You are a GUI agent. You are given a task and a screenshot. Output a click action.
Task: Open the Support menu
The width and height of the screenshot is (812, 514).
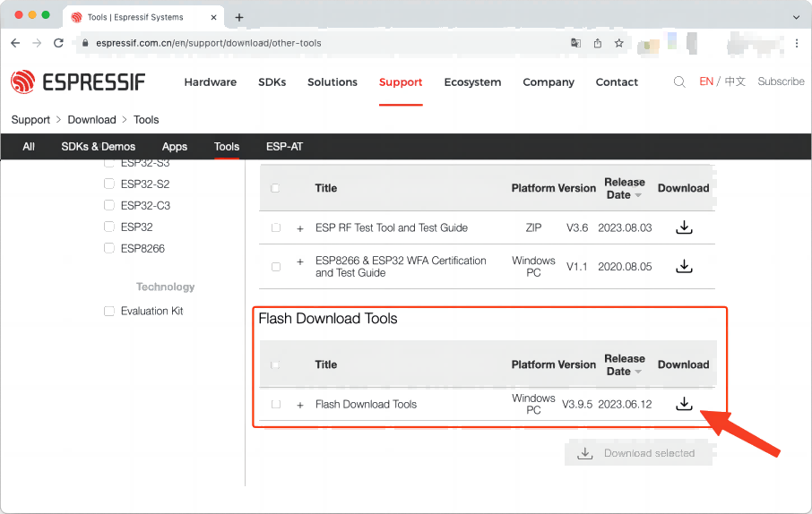pos(401,81)
